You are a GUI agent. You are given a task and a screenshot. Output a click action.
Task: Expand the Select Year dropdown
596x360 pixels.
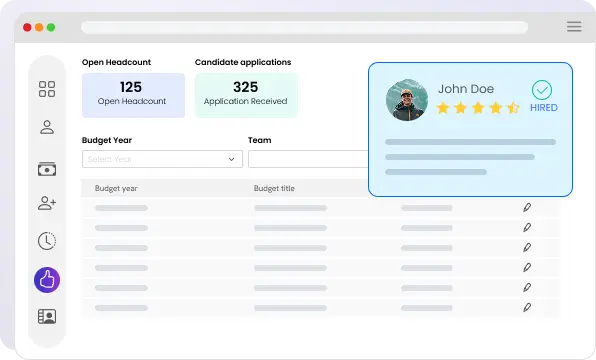[162, 159]
